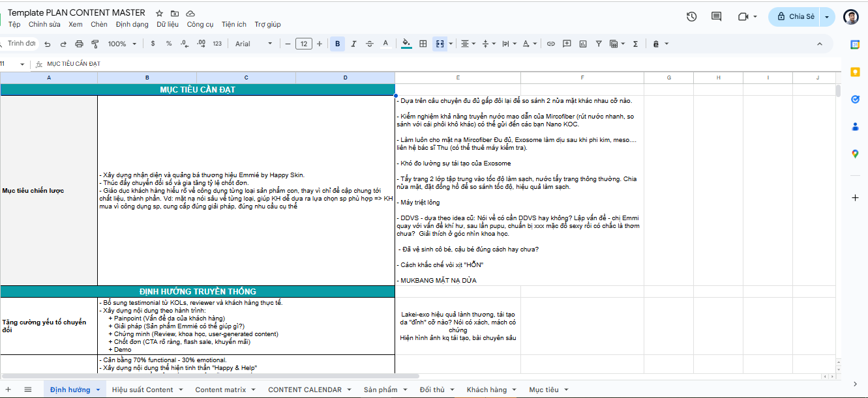Open the 123 more number formats button
Viewport: 868px width, 398px height.
(217, 44)
